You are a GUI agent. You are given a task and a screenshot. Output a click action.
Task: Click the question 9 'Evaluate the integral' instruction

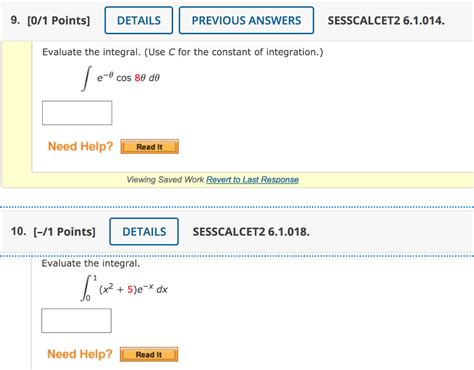(x=183, y=52)
